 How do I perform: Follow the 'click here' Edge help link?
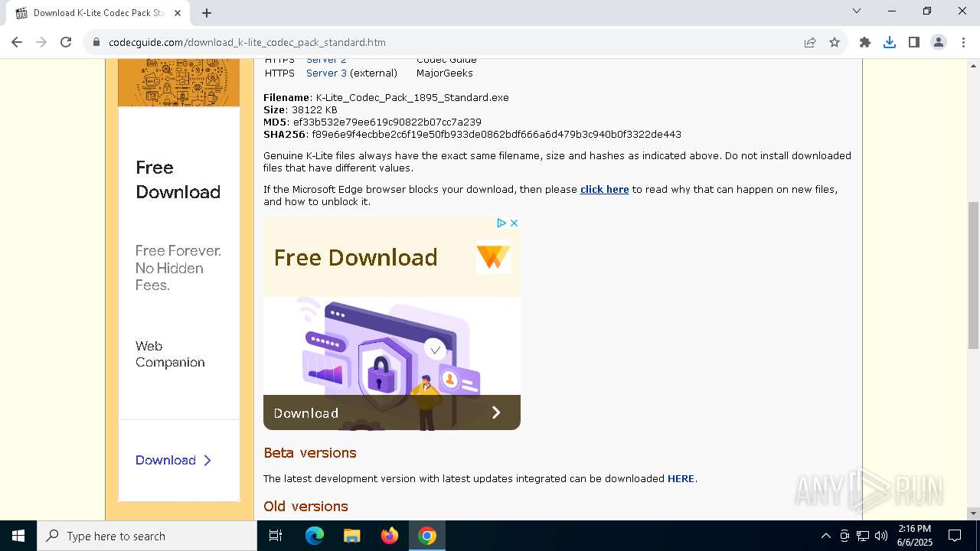click(604, 190)
